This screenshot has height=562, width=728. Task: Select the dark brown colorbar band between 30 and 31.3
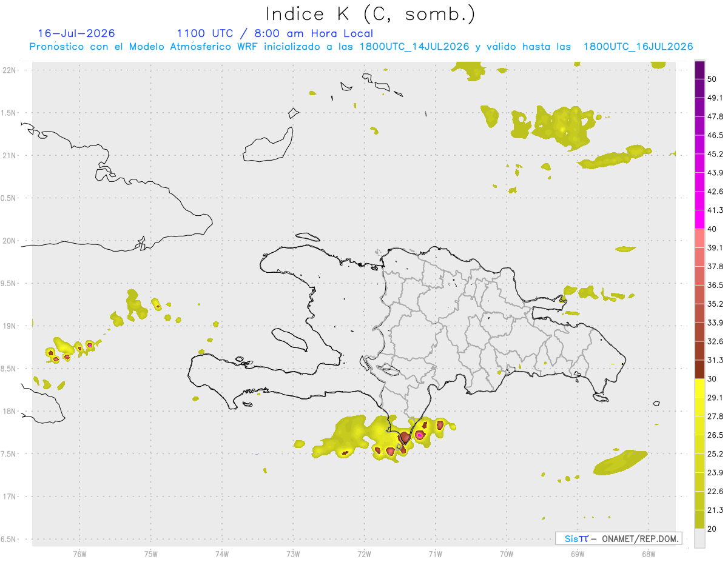click(699, 370)
